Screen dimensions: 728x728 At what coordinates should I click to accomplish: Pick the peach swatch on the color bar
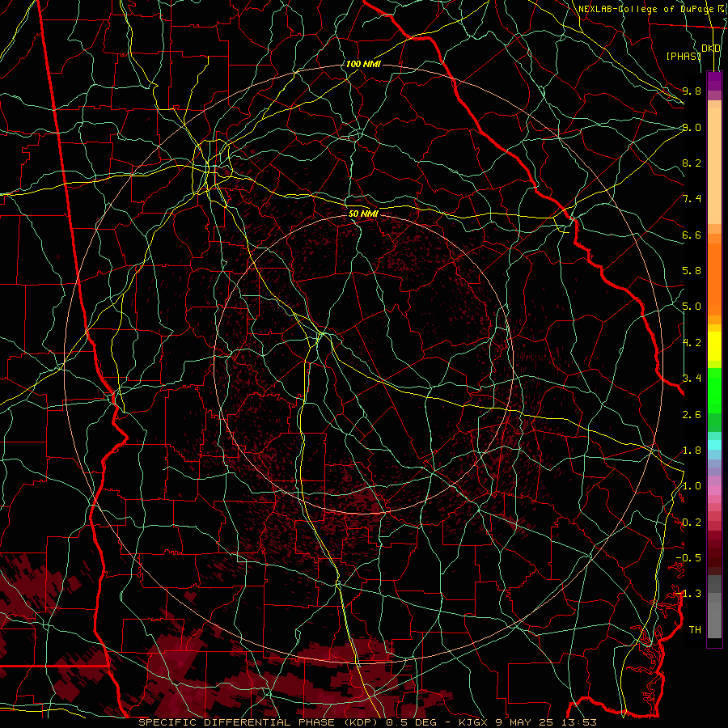point(714,167)
